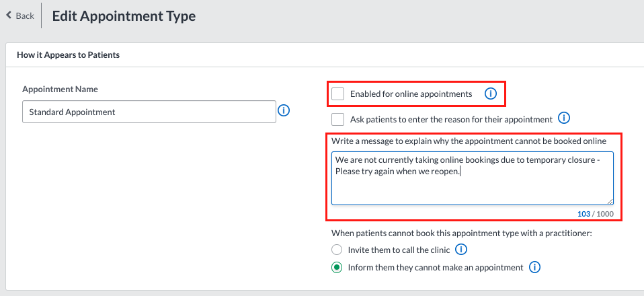Open info icon beside Invite them to call
The width and height of the screenshot is (644, 296).
point(461,249)
